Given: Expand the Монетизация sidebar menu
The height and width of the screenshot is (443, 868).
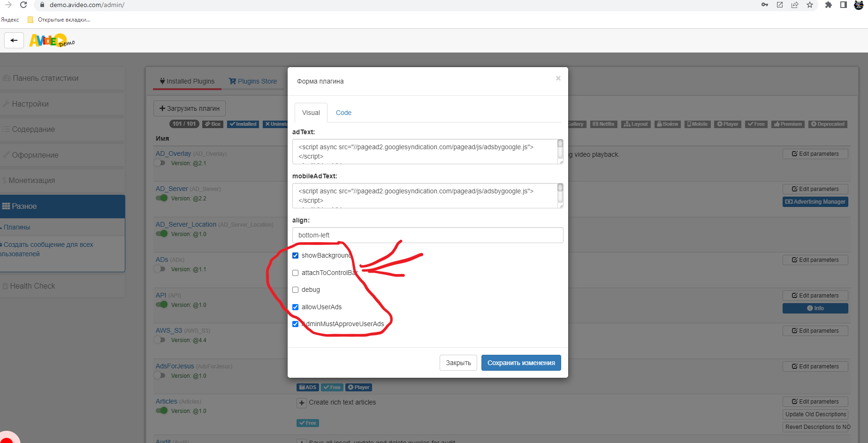Looking at the screenshot, I should tap(62, 181).
